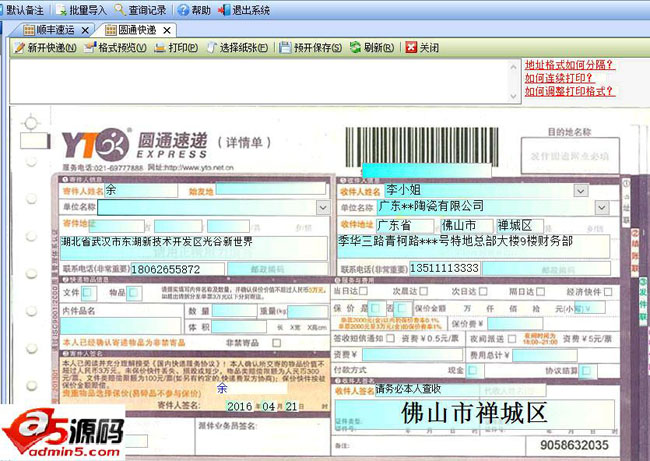Check the 现金 payment checkbox
This screenshot has height=461, width=650.
point(473,370)
